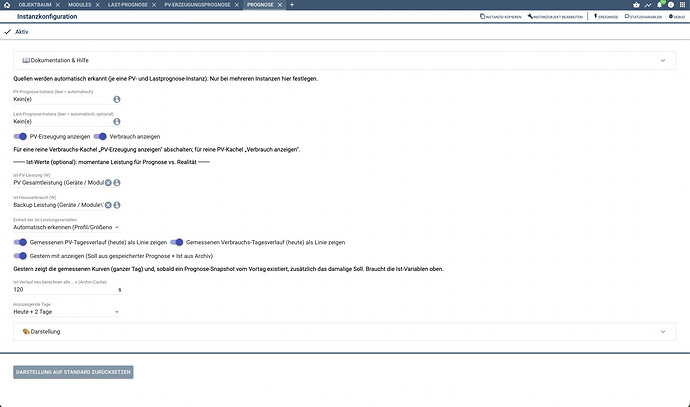Add a new tab with the plus icon
The height and width of the screenshot is (407, 690).
click(x=292, y=5)
